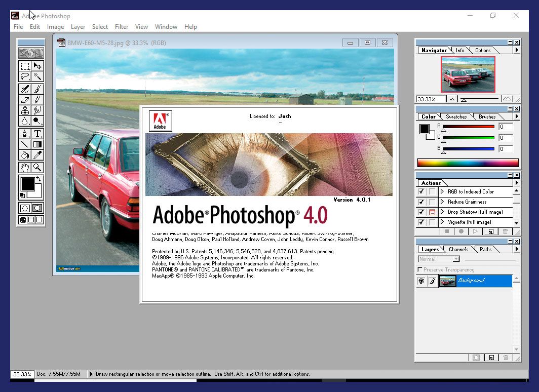Choose the Smudge tool

coord(37,110)
